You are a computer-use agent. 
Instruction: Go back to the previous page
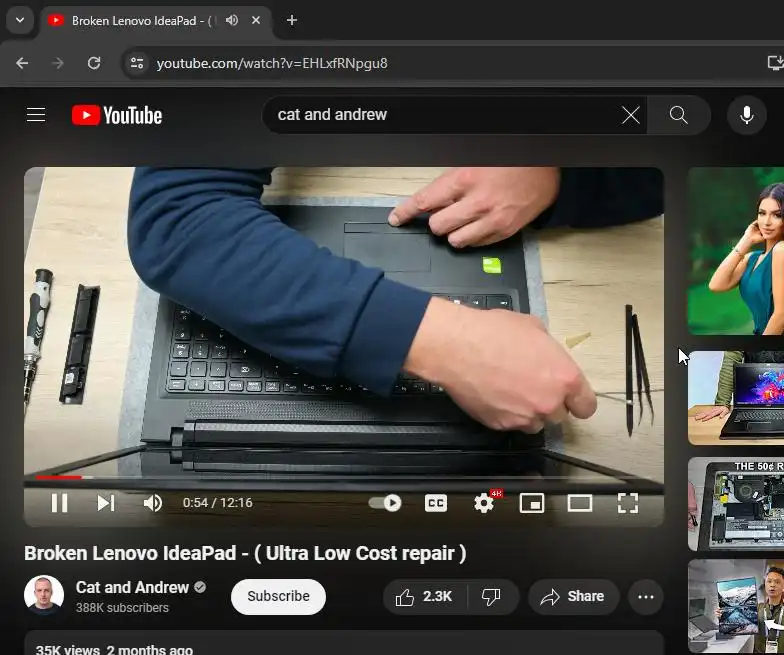pyautogui.click(x=22, y=64)
